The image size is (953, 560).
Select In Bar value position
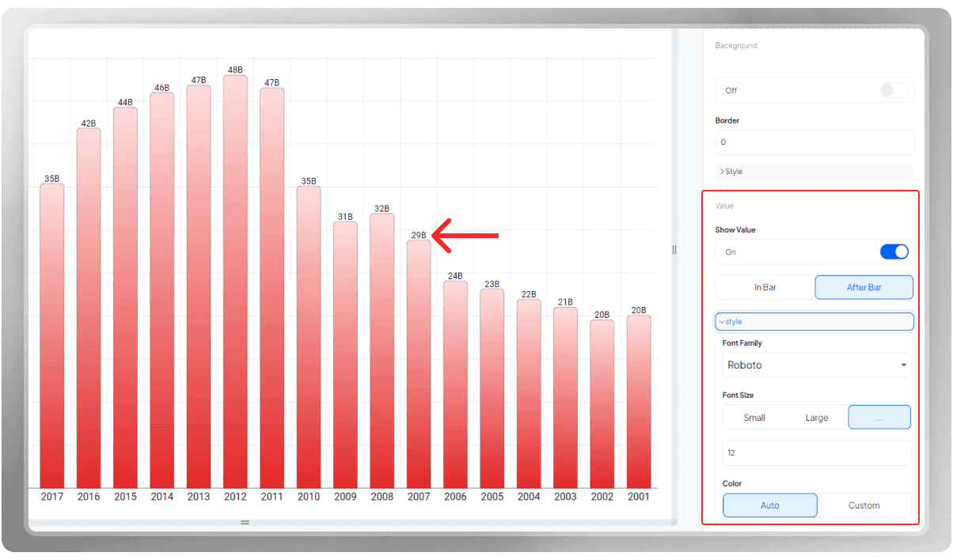point(765,287)
